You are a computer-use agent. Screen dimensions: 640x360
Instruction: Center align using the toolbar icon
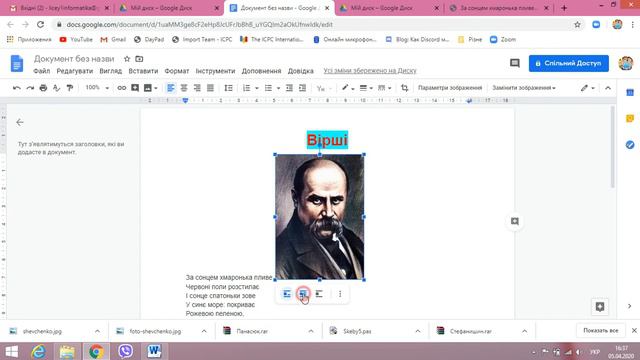pos(184,88)
